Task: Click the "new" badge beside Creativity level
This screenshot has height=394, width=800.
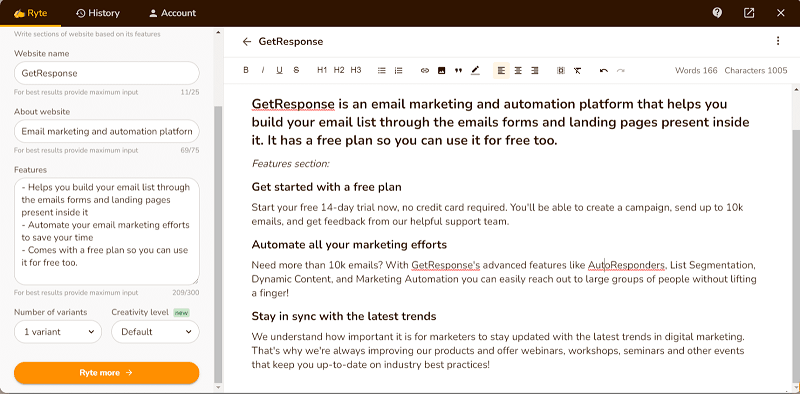Action: click(x=181, y=312)
